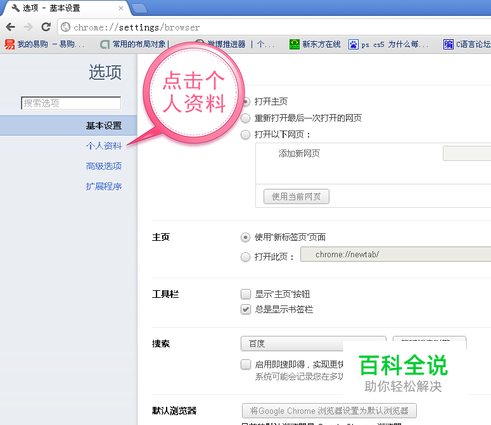This screenshot has height=425, width=491.
Task: Select the 打开此页 radio option
Action: click(x=245, y=257)
